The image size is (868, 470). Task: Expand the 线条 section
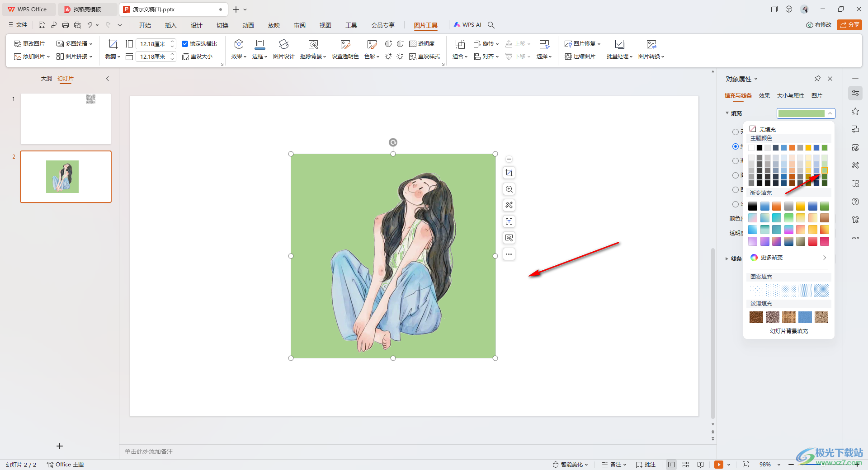tap(727, 259)
